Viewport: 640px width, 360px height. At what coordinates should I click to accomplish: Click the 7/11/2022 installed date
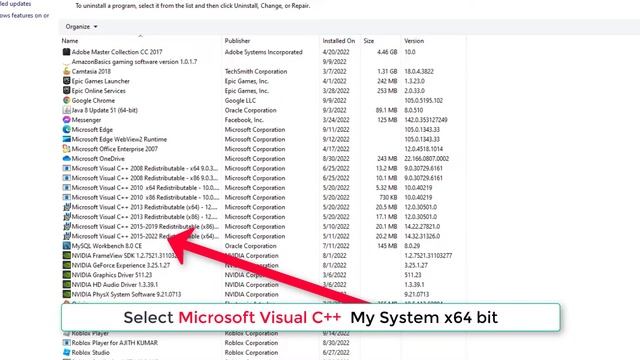tap(336, 246)
